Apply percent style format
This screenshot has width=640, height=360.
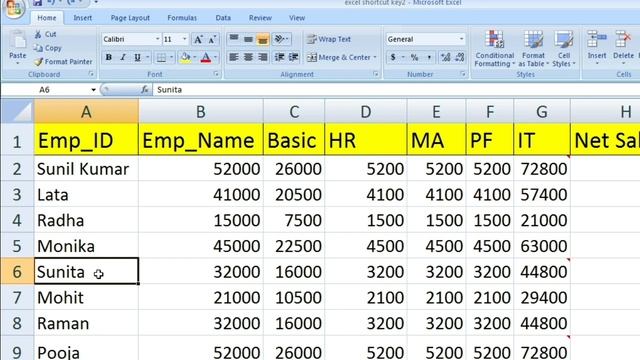point(415,57)
